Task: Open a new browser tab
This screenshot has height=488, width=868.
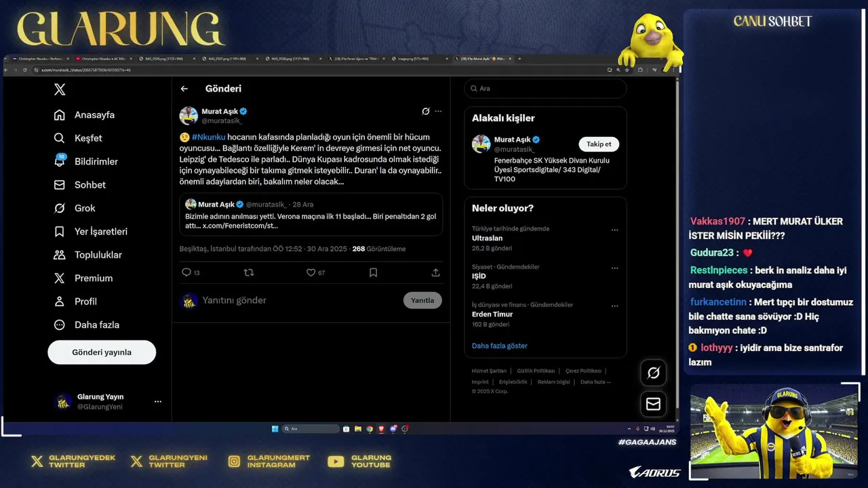Action: coord(519,59)
